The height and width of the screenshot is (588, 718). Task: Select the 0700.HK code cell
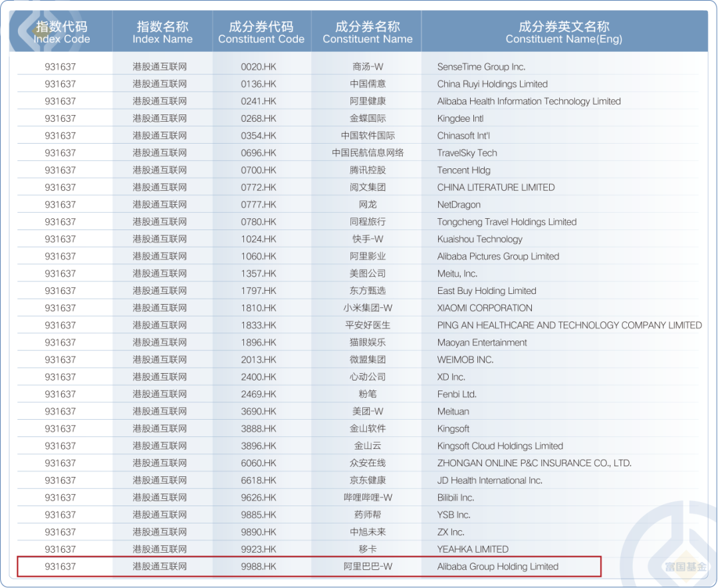pyautogui.click(x=259, y=170)
